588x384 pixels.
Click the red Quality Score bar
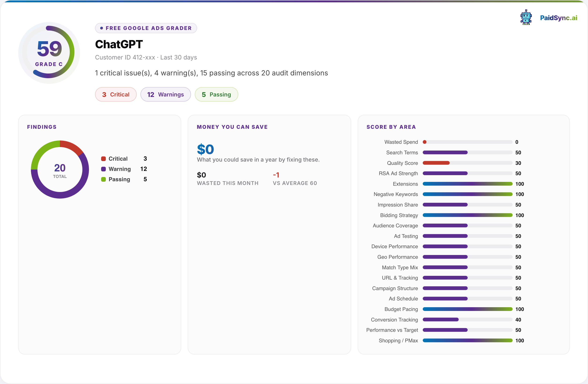[x=436, y=163]
